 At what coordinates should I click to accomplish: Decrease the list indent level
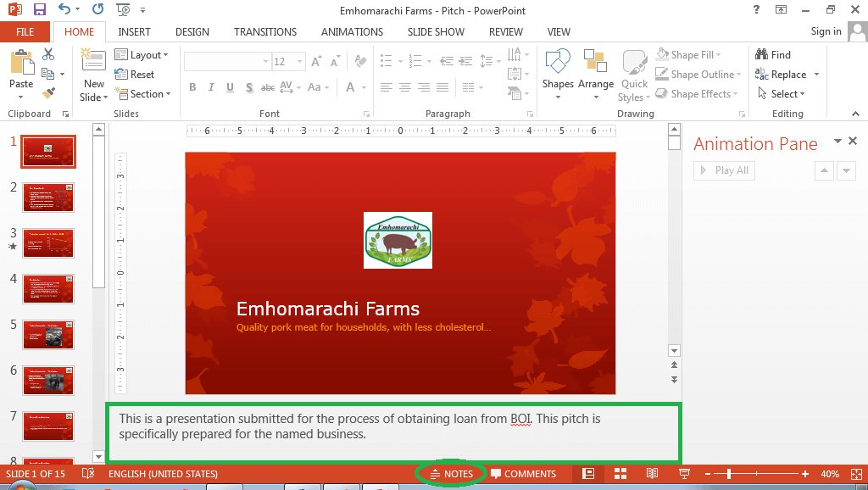447,61
